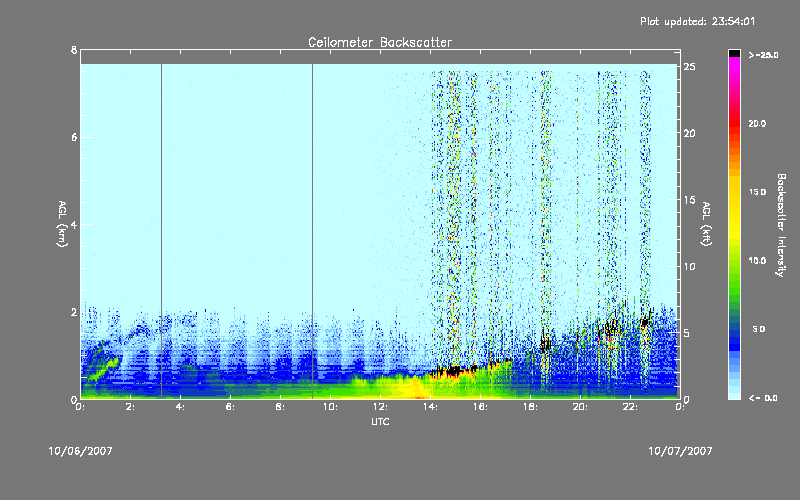Click the red region of the colorbar near 20.0
800x500 pixels.
(x=734, y=123)
